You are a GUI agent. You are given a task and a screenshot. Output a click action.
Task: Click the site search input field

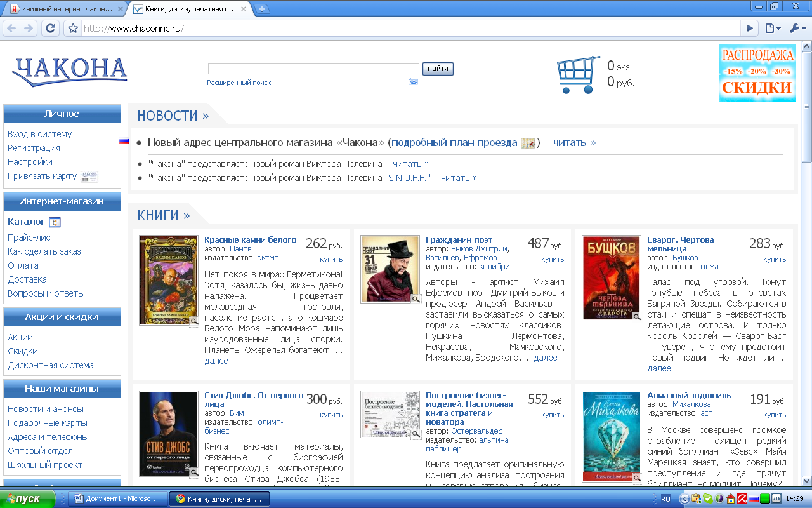(313, 69)
